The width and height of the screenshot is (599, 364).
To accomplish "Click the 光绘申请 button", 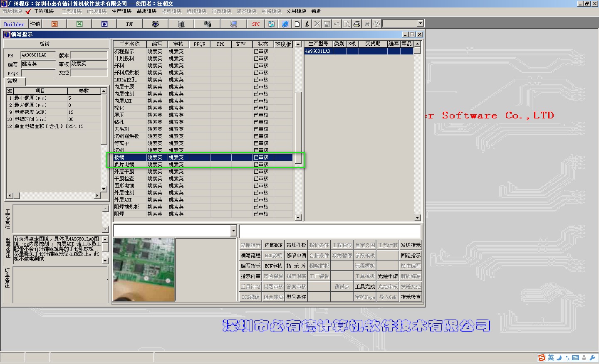I will pyautogui.click(x=388, y=276).
